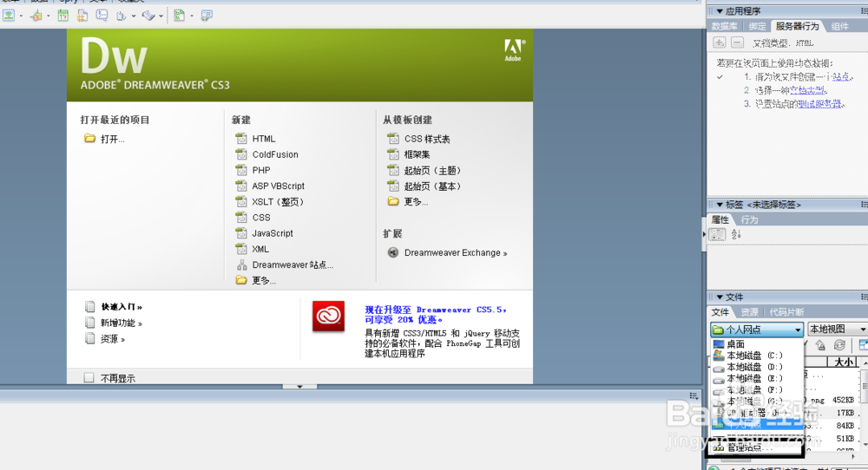The height and width of the screenshot is (470, 868).
Task: Open the 新增功能 link
Action: click(122, 323)
